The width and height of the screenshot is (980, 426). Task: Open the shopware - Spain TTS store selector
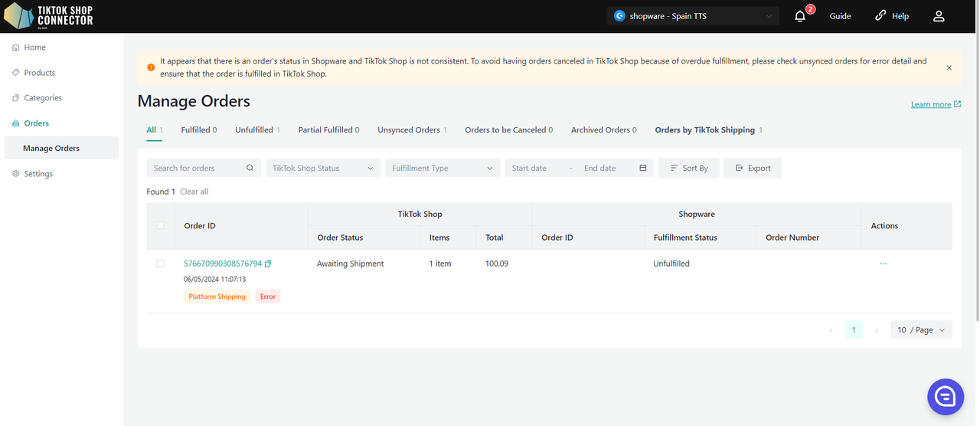click(x=692, y=16)
